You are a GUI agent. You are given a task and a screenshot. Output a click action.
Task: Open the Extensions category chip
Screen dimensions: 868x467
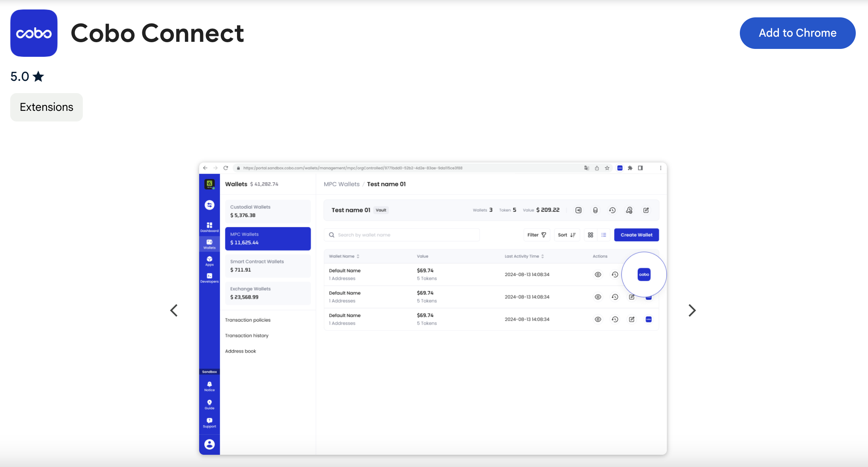pyautogui.click(x=47, y=107)
